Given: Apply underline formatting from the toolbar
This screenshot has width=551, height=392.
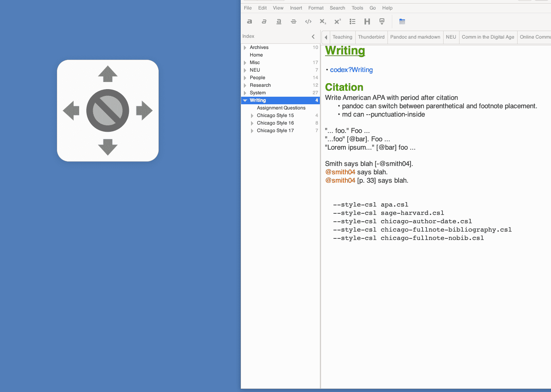Looking at the screenshot, I should 279,21.
